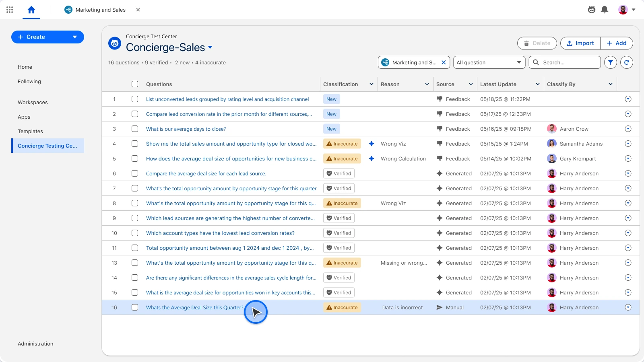
Task: Open the user profile menu arrow
Action: pos(634,10)
